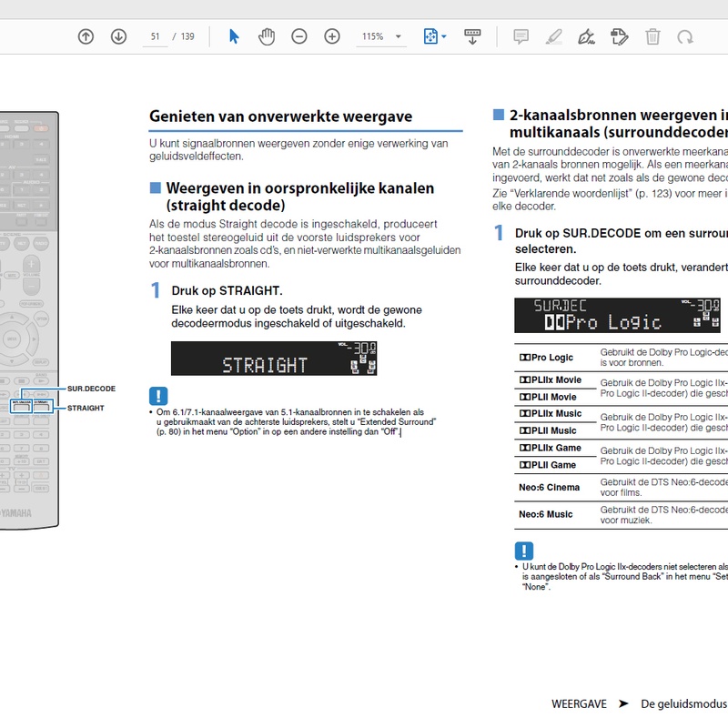The height and width of the screenshot is (728, 728).
Task: Click the '/ 139' total pages text
Action: point(184,36)
